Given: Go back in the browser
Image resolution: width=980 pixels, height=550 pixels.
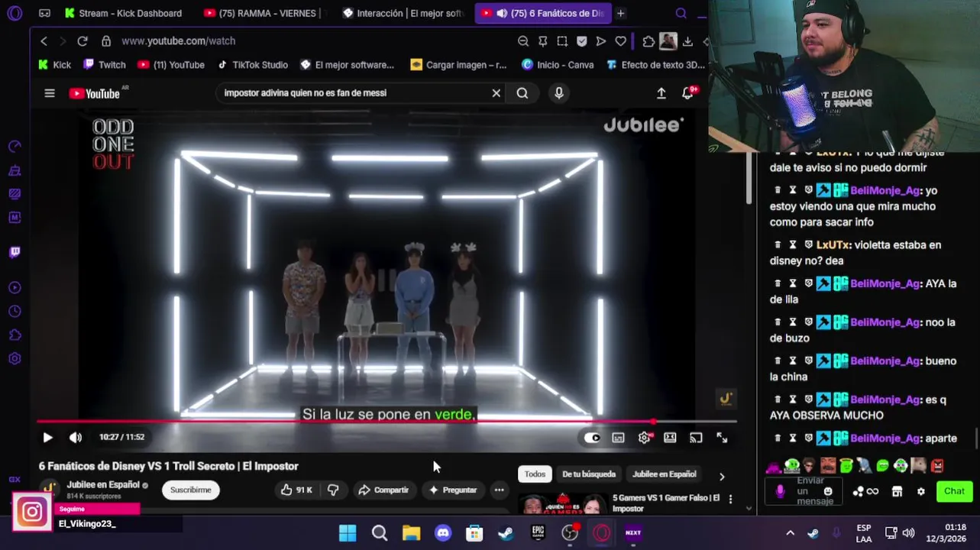Looking at the screenshot, I should coord(44,41).
